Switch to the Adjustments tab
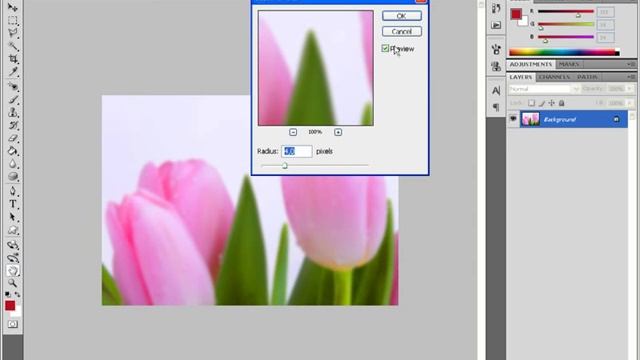This screenshot has height=360, width=640. (531, 64)
